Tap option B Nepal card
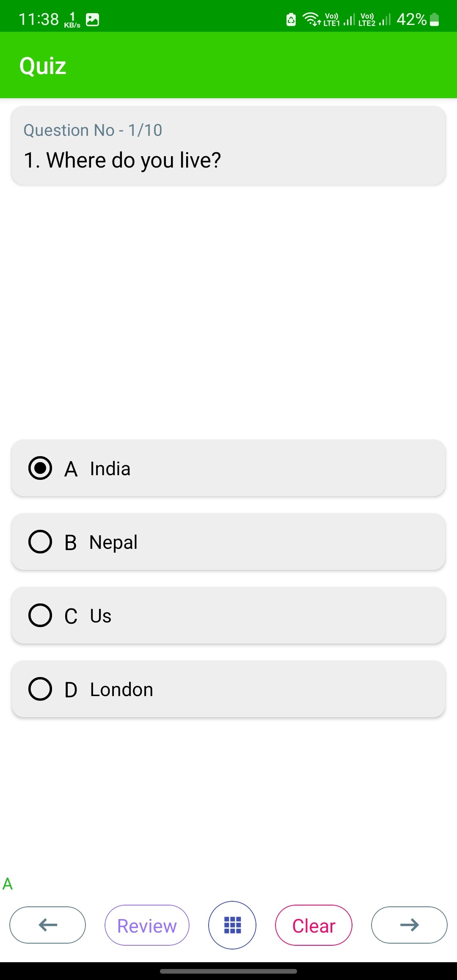Viewport: 457px width, 980px height. [228, 542]
